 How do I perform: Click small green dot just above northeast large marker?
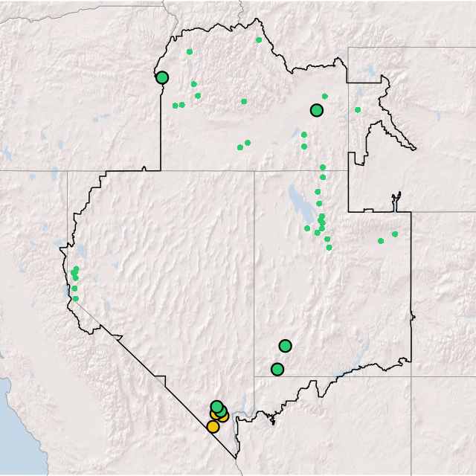pos(325,96)
